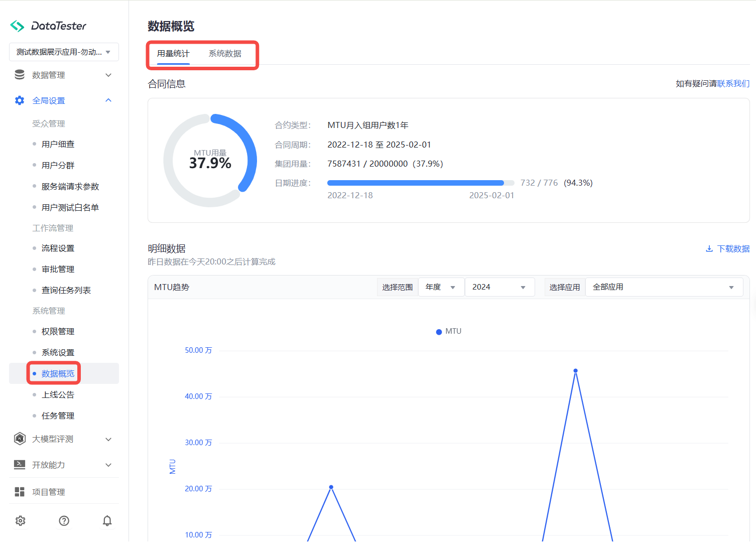Click the 开放能力 label
Screen dimensions: 756x546
pyautogui.click(x=49, y=465)
